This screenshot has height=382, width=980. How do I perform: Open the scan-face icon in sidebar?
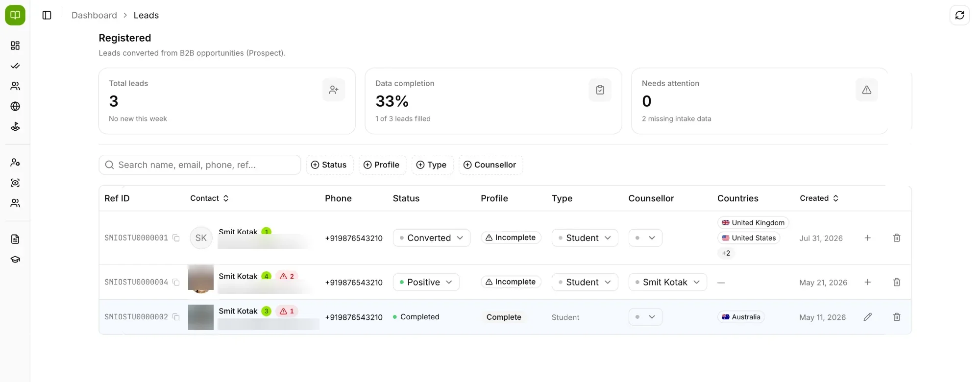click(x=15, y=183)
